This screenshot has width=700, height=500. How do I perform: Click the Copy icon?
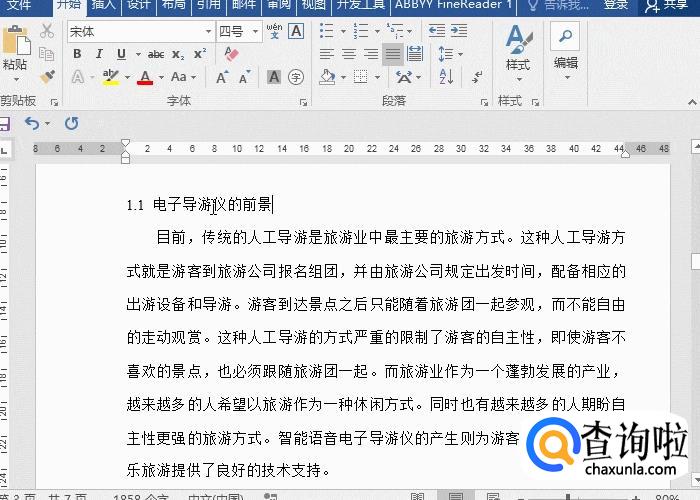tap(46, 54)
